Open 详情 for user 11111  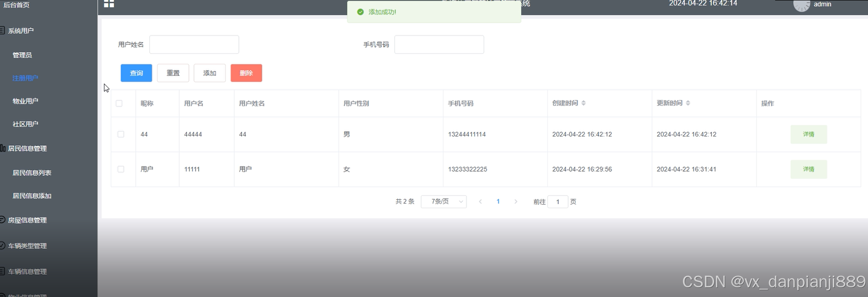tap(808, 169)
